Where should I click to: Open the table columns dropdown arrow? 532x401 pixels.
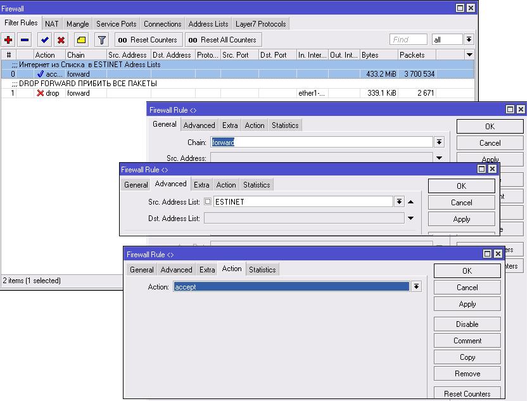click(x=469, y=54)
